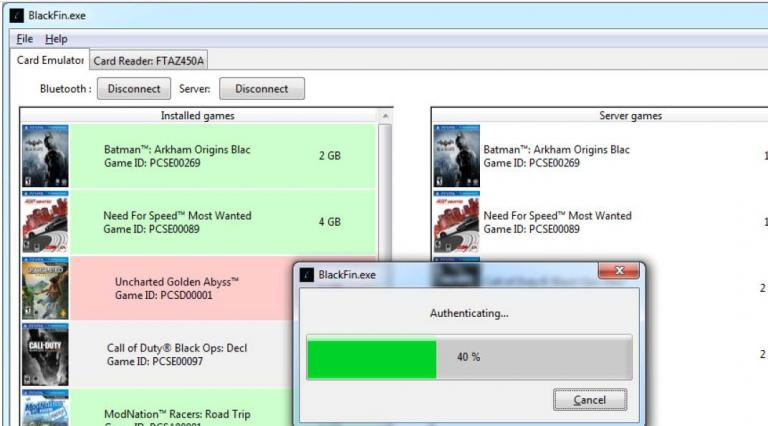768x426 pixels.
Task: Click the 4 GB size of Need For Speed
Action: pyautogui.click(x=330, y=222)
